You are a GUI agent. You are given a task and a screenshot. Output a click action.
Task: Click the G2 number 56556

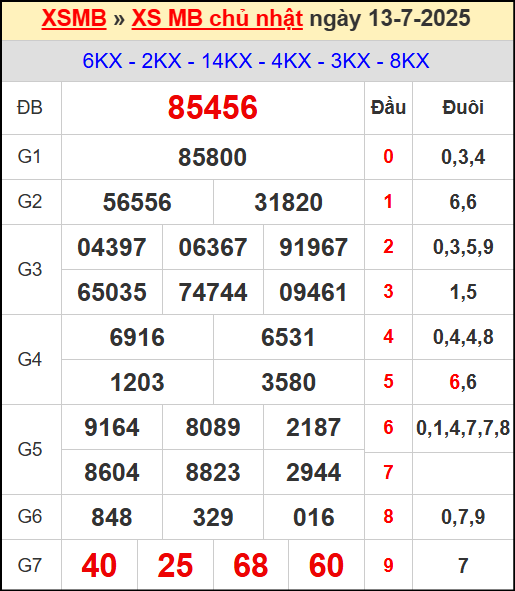(x=137, y=202)
